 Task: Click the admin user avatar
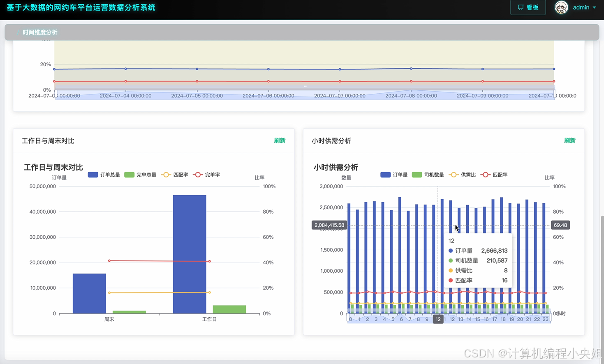tap(561, 7)
